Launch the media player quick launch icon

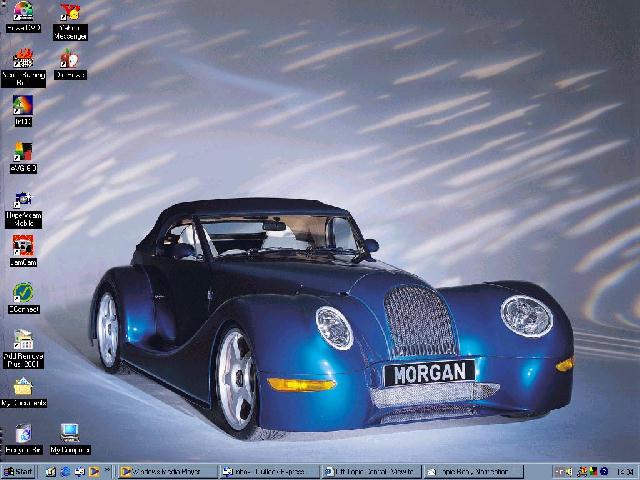point(94,472)
